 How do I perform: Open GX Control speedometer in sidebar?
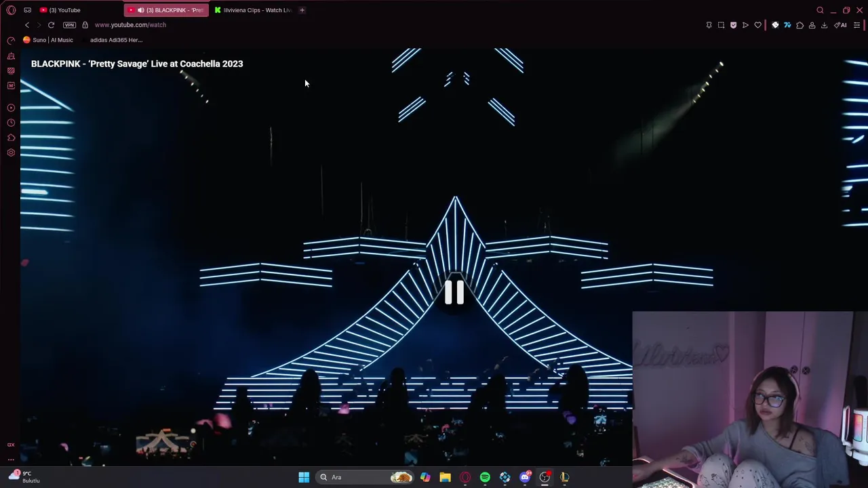(x=11, y=41)
